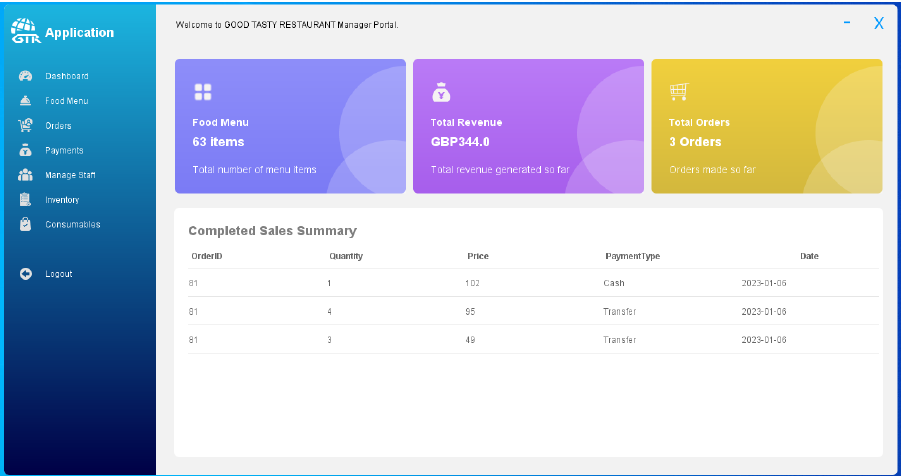Minimize the manager portal window
Viewport: 901px width, 476px height.
[847, 22]
